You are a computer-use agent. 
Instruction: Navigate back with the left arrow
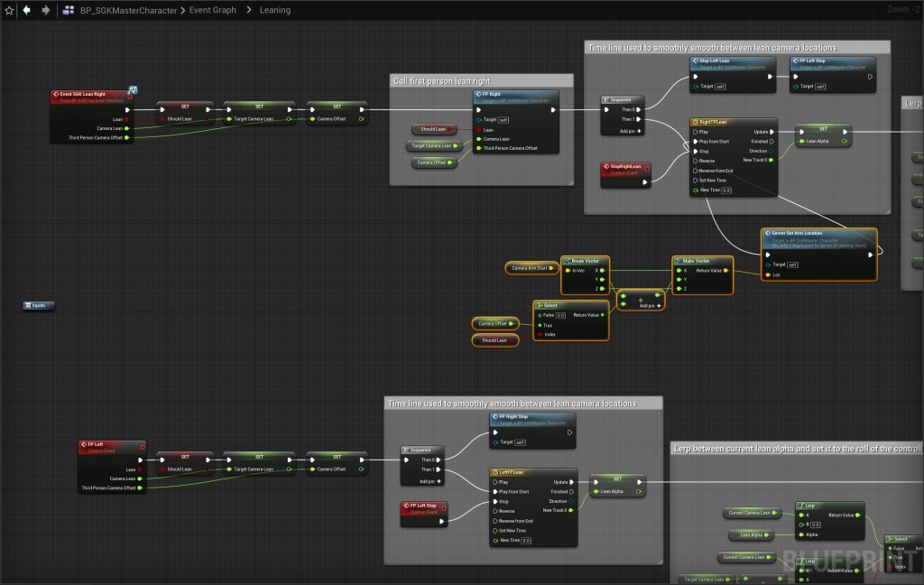point(26,10)
